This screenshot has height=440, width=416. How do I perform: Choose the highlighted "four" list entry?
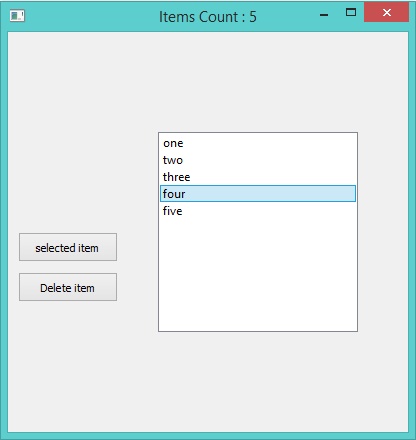pyautogui.click(x=258, y=194)
